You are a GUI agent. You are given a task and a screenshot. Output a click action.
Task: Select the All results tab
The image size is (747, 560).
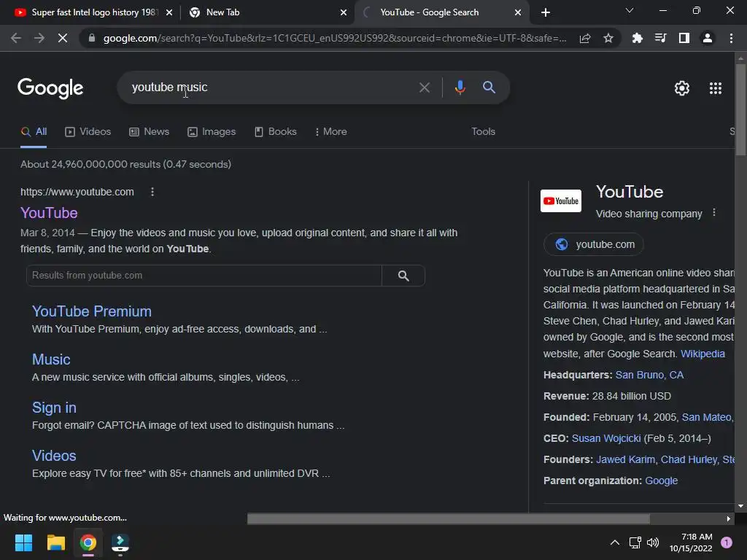point(34,132)
